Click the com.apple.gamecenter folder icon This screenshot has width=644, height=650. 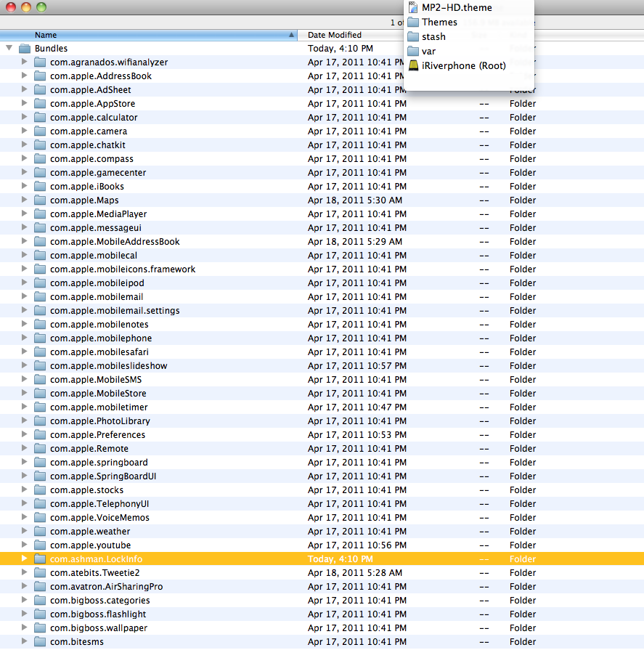(40, 172)
